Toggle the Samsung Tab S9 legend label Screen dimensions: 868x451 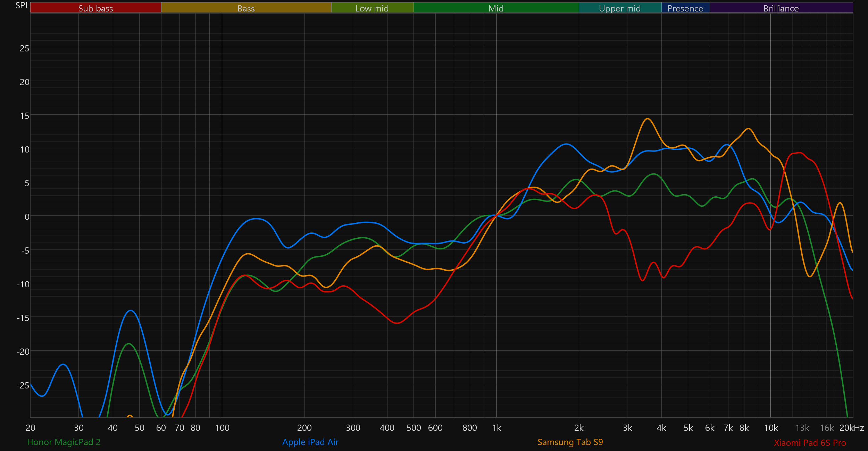click(570, 442)
